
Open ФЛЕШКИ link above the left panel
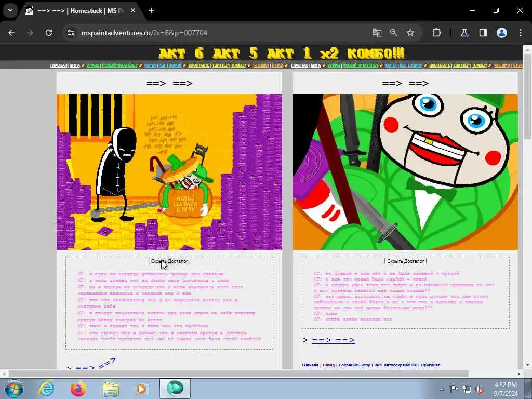[x=261, y=65]
